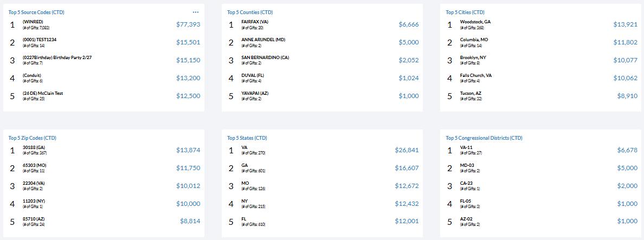Screen dimensions: 644x240
Task: Open Top 5 Zip Codes (CTD) title
Action: click(33, 138)
